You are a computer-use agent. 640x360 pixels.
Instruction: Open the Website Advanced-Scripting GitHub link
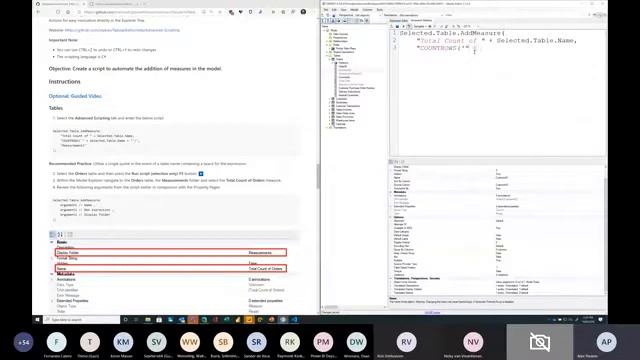[x=122, y=30]
